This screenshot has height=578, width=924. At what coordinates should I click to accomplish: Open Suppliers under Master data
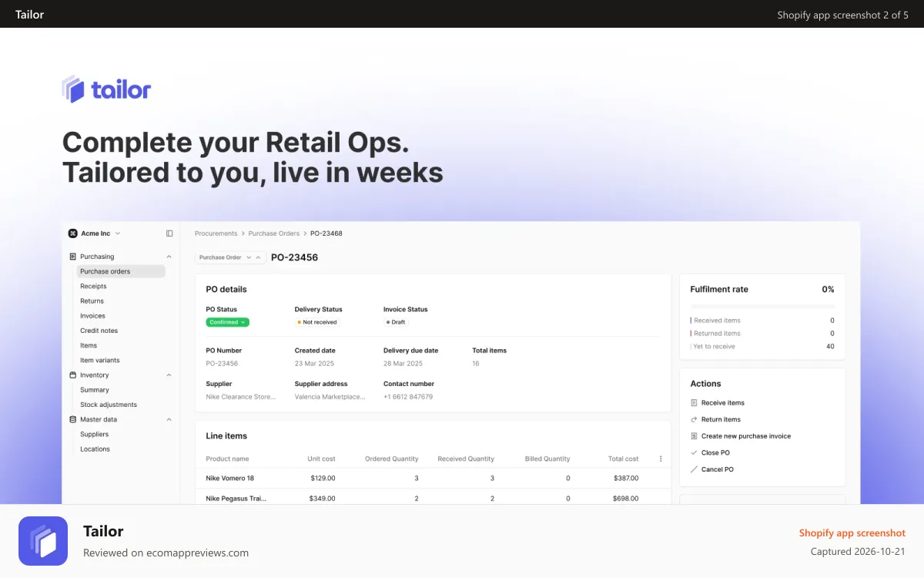[95, 434]
